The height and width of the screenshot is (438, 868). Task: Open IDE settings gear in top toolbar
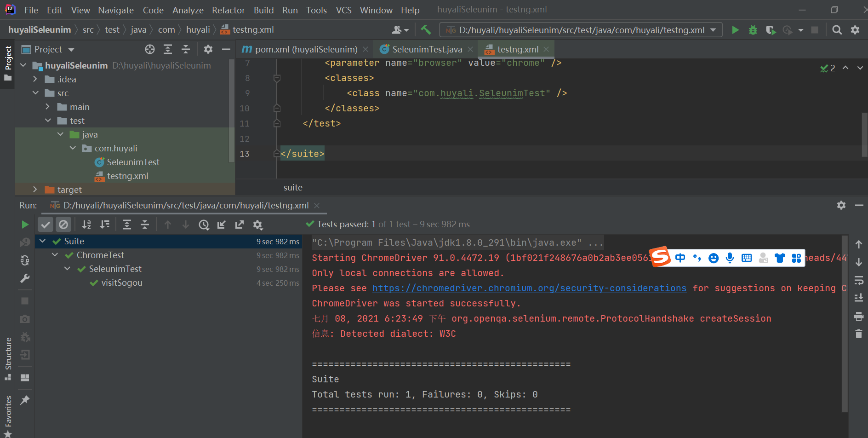(855, 30)
